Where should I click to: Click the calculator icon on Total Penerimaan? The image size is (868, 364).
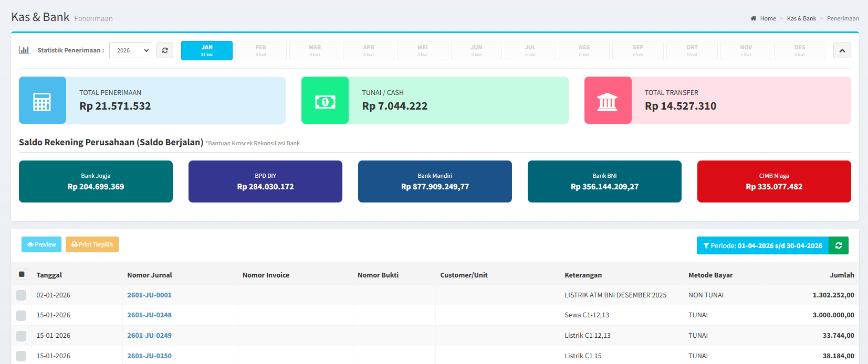[x=42, y=101]
